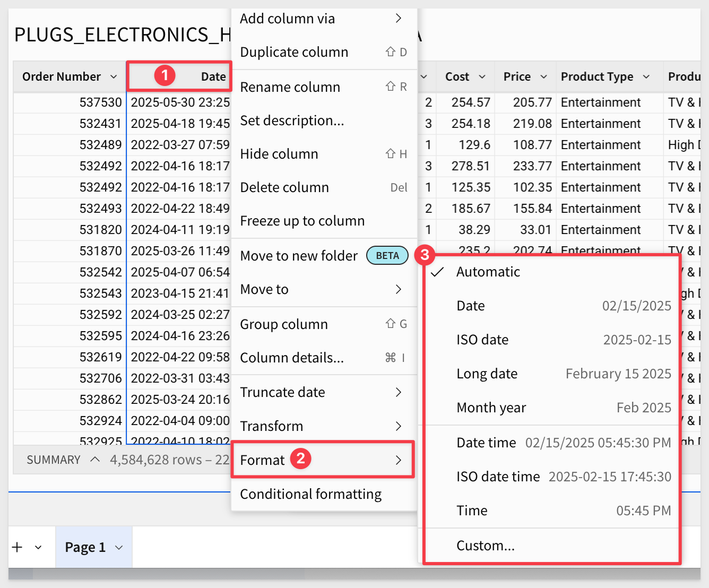Expand Truncate date submenu arrow
The width and height of the screenshot is (709, 588).
tap(399, 392)
